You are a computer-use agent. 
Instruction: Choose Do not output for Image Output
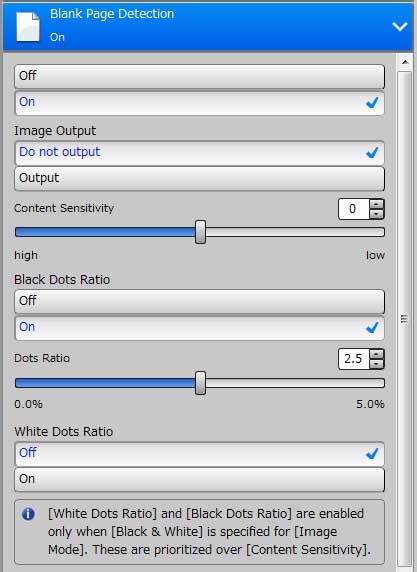[200, 152]
